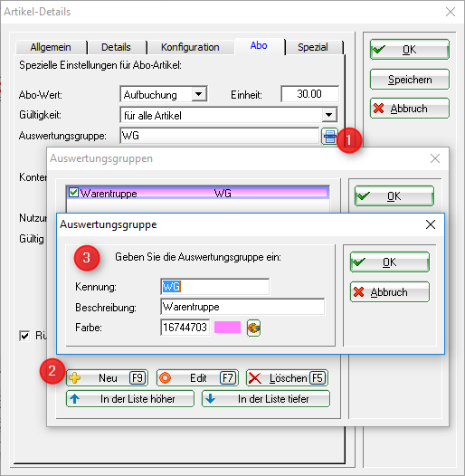Add a new group with Neu F9
The image size is (465, 476).
click(107, 378)
